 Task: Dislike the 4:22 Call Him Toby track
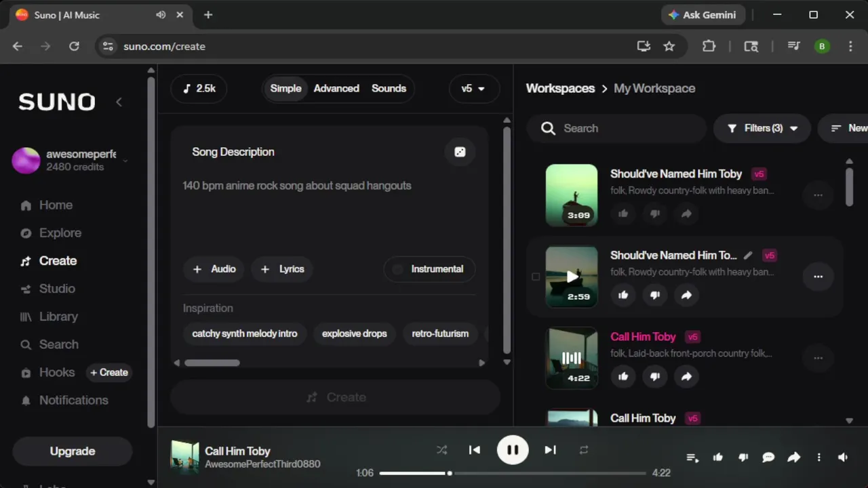click(654, 376)
